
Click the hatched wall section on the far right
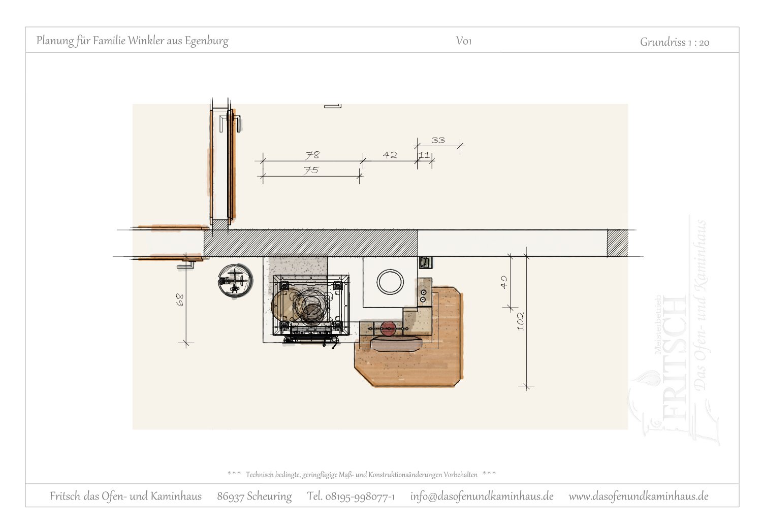(x=617, y=243)
